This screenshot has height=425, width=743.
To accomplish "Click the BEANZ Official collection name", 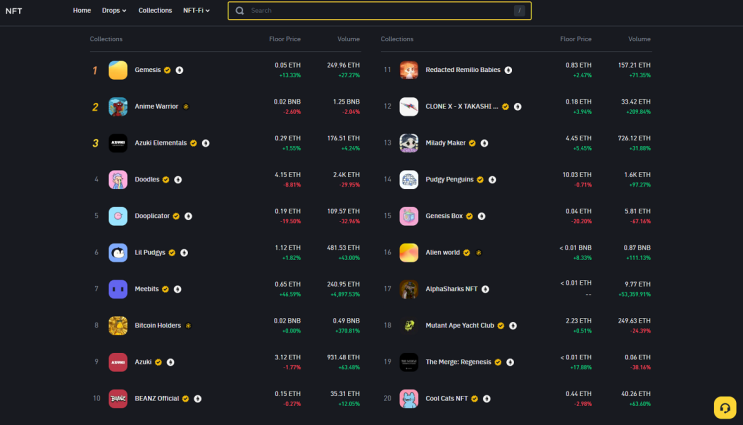I will [157, 398].
